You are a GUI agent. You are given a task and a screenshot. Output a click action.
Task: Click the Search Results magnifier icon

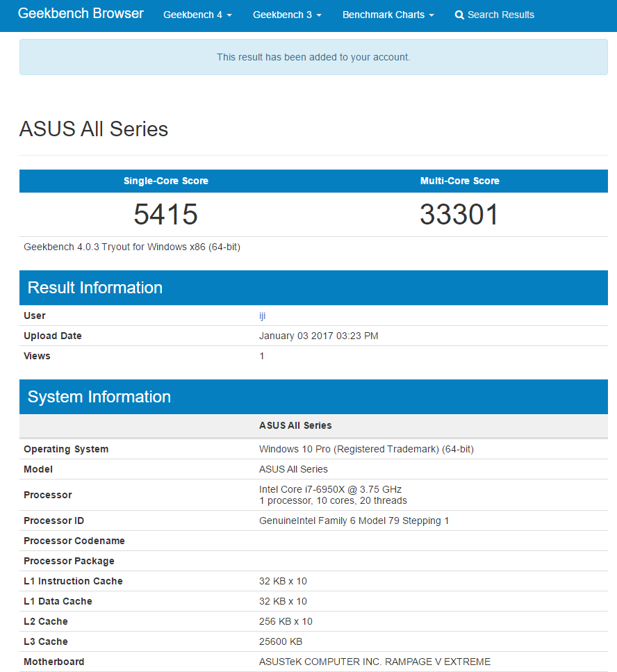point(459,15)
